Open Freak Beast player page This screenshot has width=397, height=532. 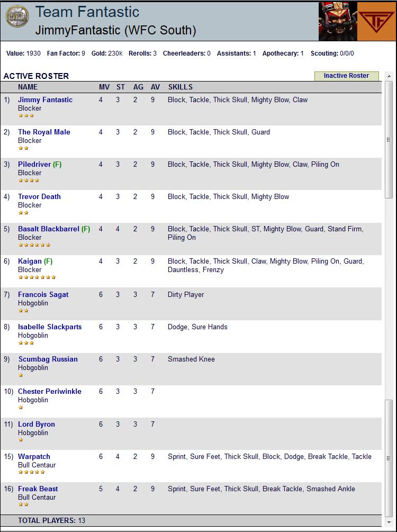(x=38, y=489)
